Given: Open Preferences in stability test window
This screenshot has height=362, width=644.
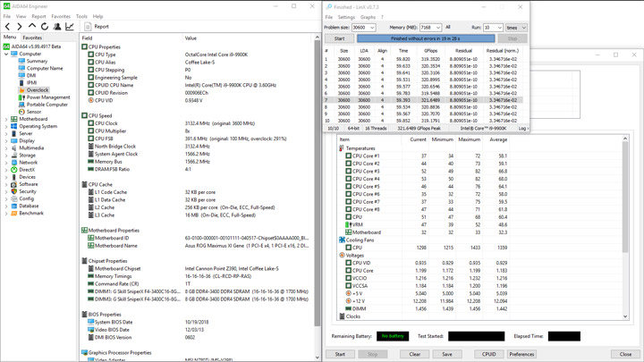Looking at the screenshot, I should [521, 354].
